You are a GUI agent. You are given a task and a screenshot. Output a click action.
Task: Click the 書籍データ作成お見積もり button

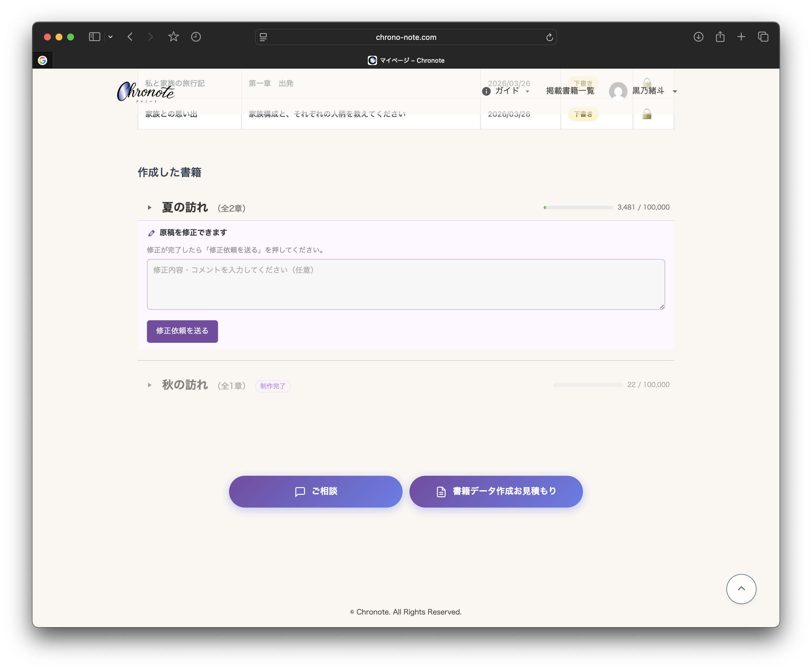(x=496, y=491)
